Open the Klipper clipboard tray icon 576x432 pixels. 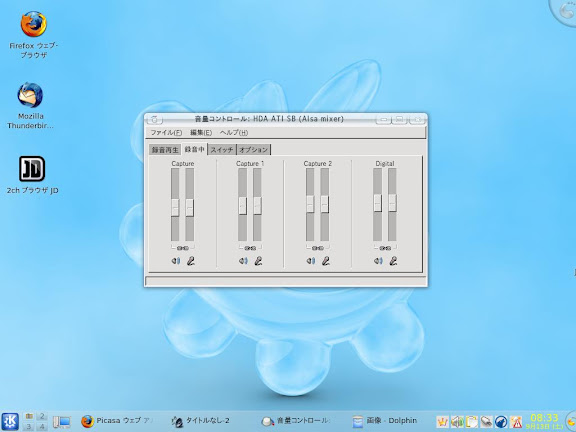point(472,422)
